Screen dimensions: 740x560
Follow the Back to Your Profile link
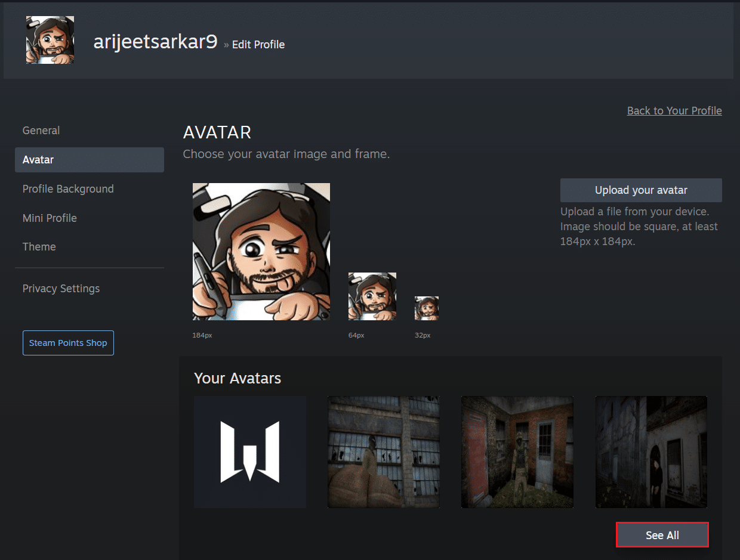pyautogui.click(x=674, y=111)
